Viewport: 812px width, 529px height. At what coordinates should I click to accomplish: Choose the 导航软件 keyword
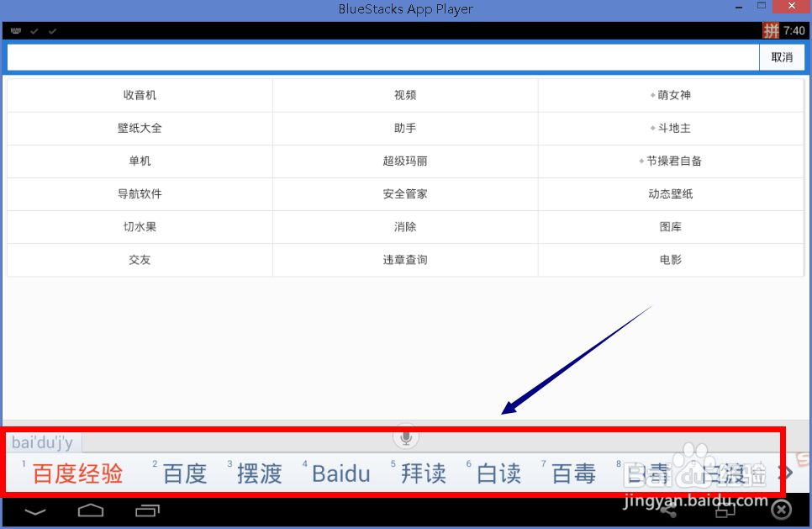point(140,193)
